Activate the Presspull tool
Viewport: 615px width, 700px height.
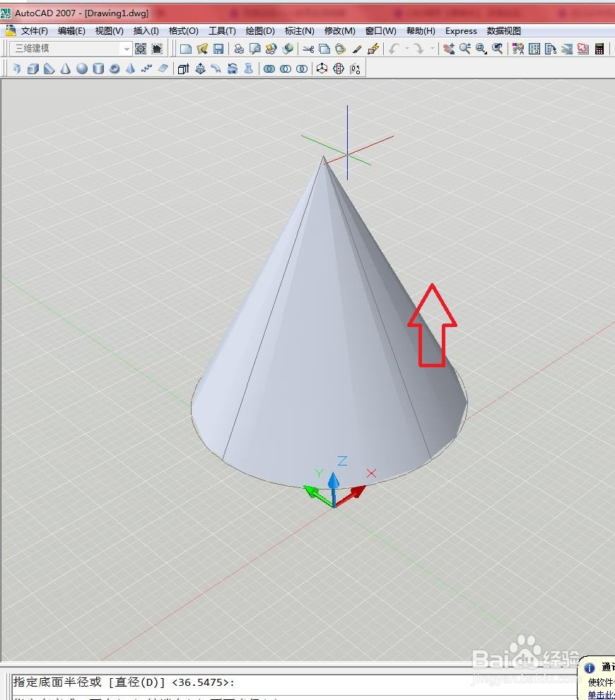coord(200,69)
